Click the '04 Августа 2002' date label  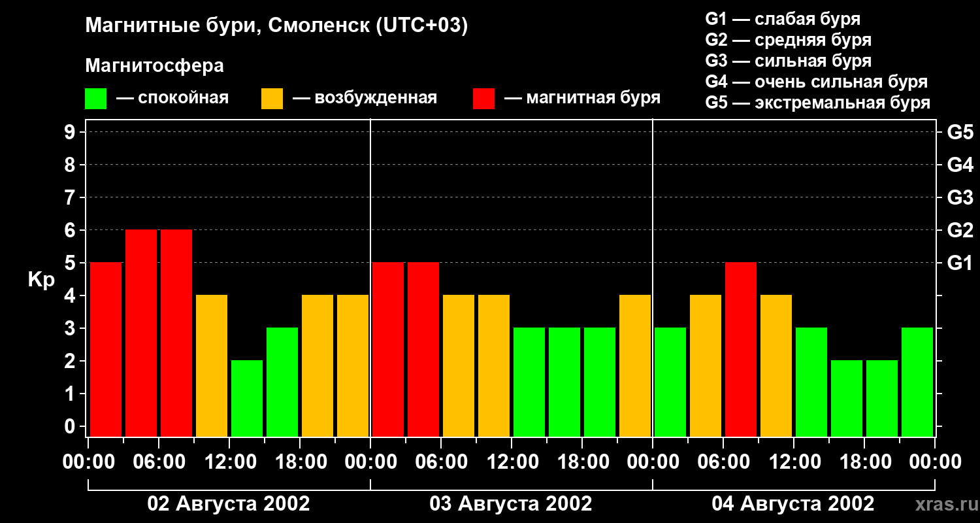click(793, 504)
